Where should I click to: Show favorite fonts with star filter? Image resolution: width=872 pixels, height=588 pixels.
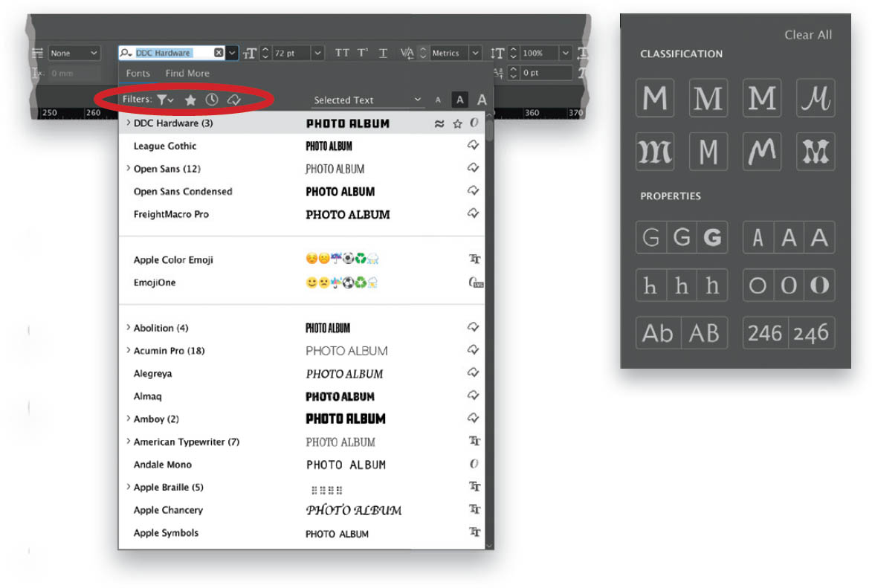pyautogui.click(x=190, y=100)
